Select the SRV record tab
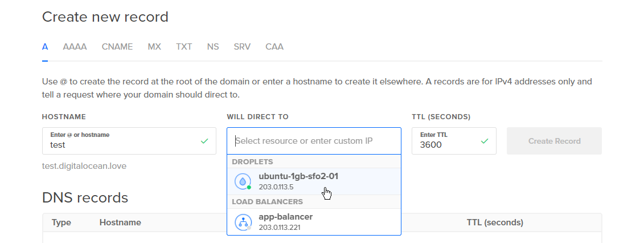 [242, 47]
